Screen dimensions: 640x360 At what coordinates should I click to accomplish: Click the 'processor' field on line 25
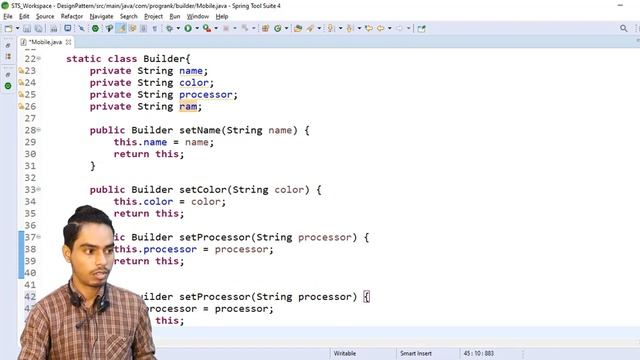206,95
